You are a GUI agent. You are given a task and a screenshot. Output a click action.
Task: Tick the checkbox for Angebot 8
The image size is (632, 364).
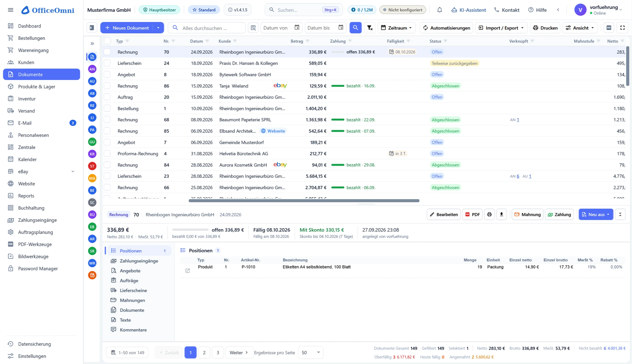107,74
